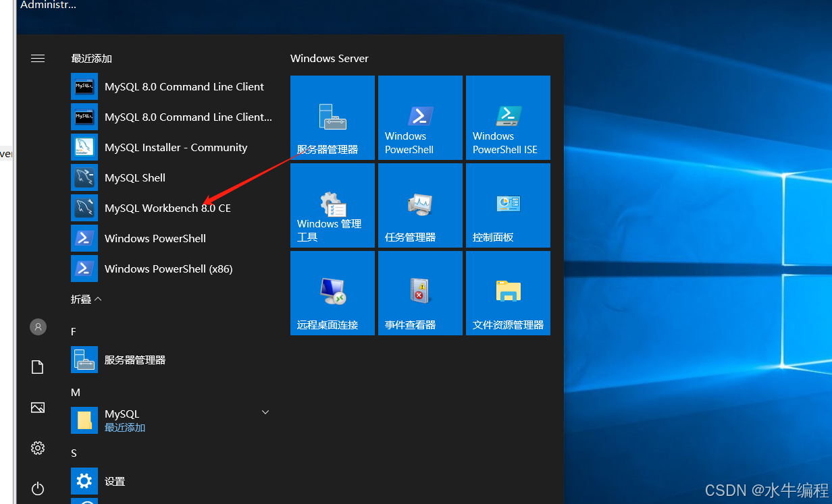Select the MySQL Shell label
Viewport: 832px width, 504px height.
point(135,177)
